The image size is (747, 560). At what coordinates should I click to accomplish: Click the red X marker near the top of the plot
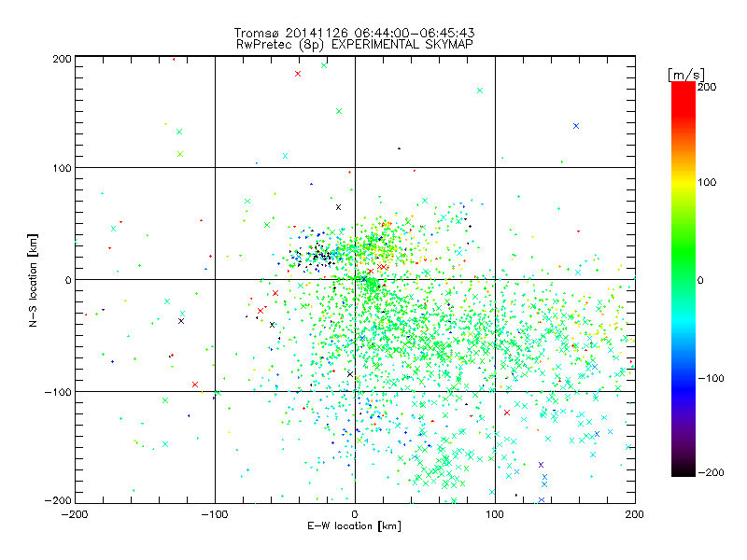[x=298, y=74]
